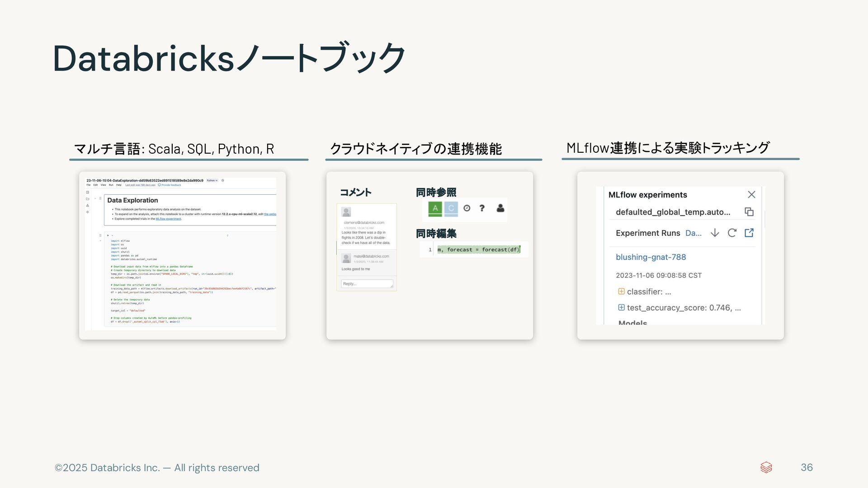Copy the defaulted_global_temp experiment name
868x488 pixels.
[x=749, y=211]
